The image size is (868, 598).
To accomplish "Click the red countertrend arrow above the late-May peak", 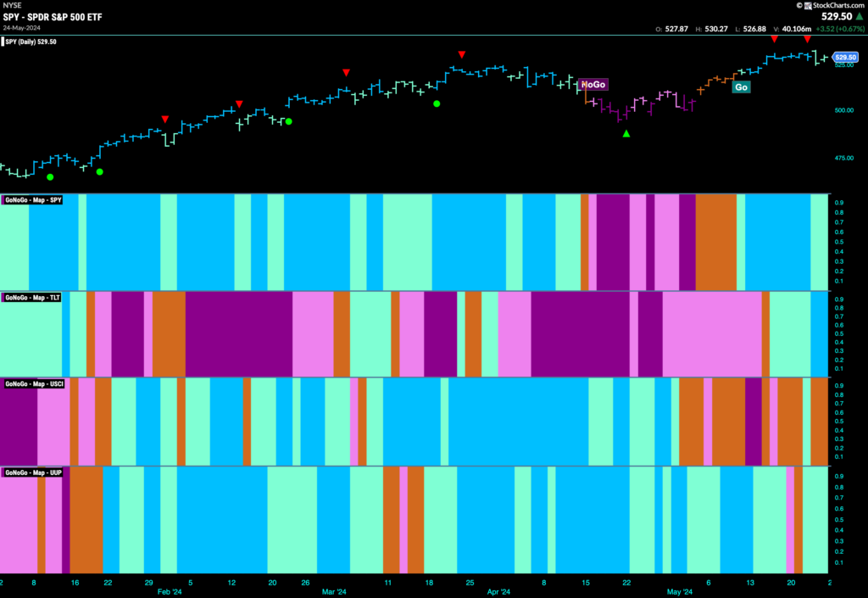I will tap(774, 38).
